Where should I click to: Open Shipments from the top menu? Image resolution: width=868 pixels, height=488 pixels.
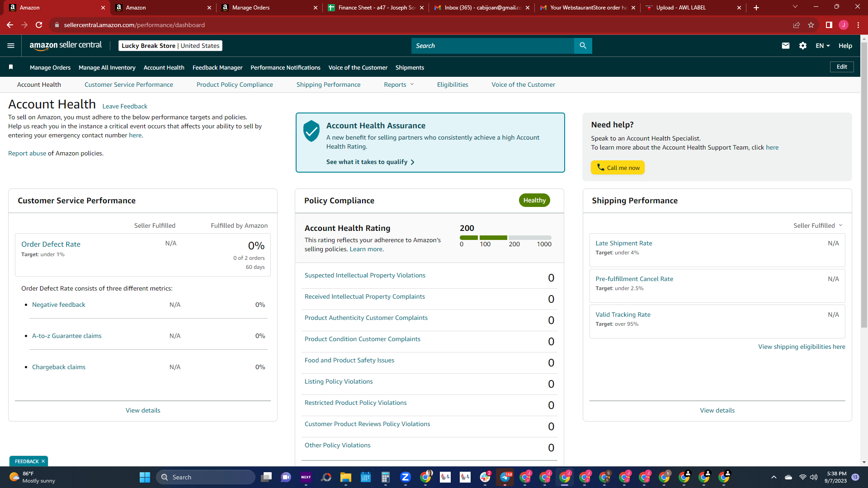point(410,67)
